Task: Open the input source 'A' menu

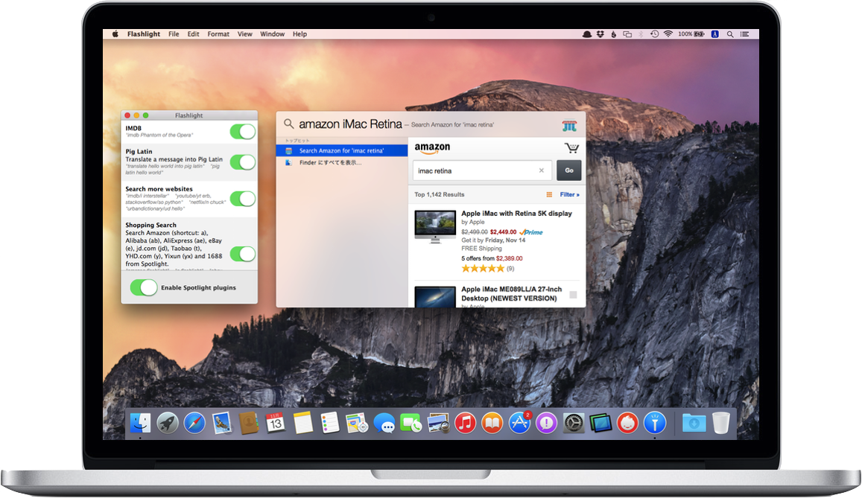Action: coord(714,34)
